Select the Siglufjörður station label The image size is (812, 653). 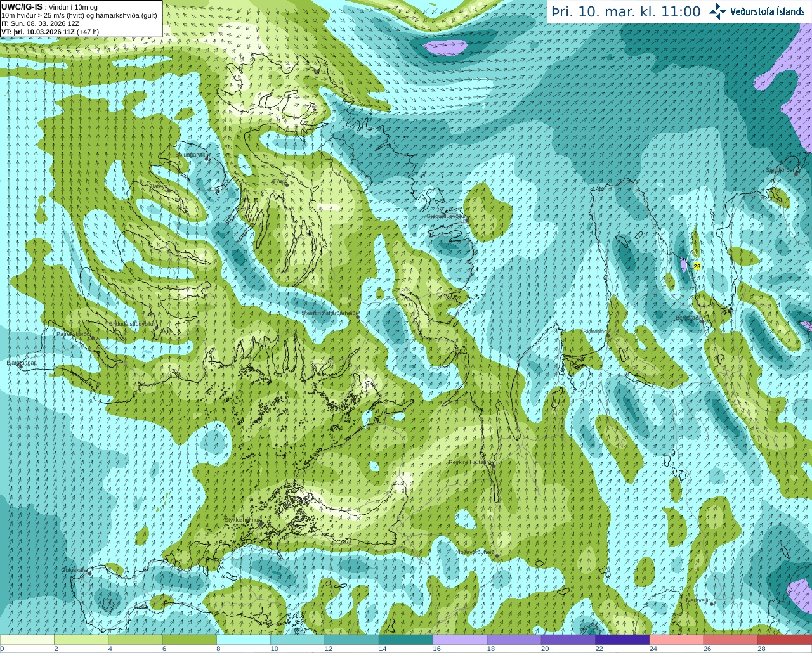(780, 170)
